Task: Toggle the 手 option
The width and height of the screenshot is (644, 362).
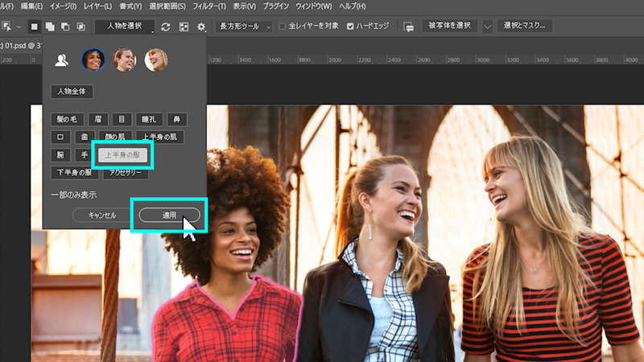Action: (x=85, y=154)
